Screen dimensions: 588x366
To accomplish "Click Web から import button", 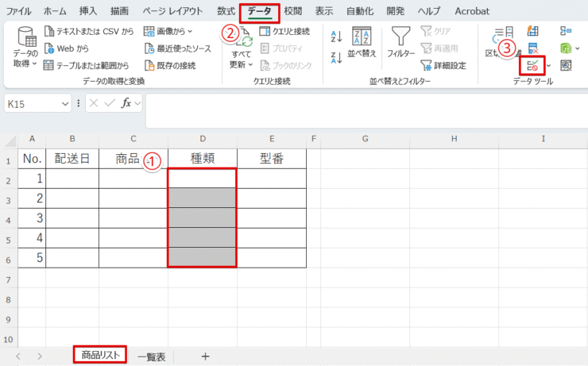I will click(x=67, y=48).
